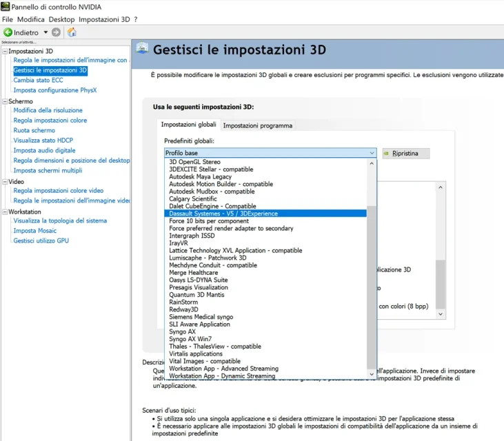This screenshot has width=504, height=441.
Task: Open the Profilo base combo box
Action: click(x=270, y=153)
